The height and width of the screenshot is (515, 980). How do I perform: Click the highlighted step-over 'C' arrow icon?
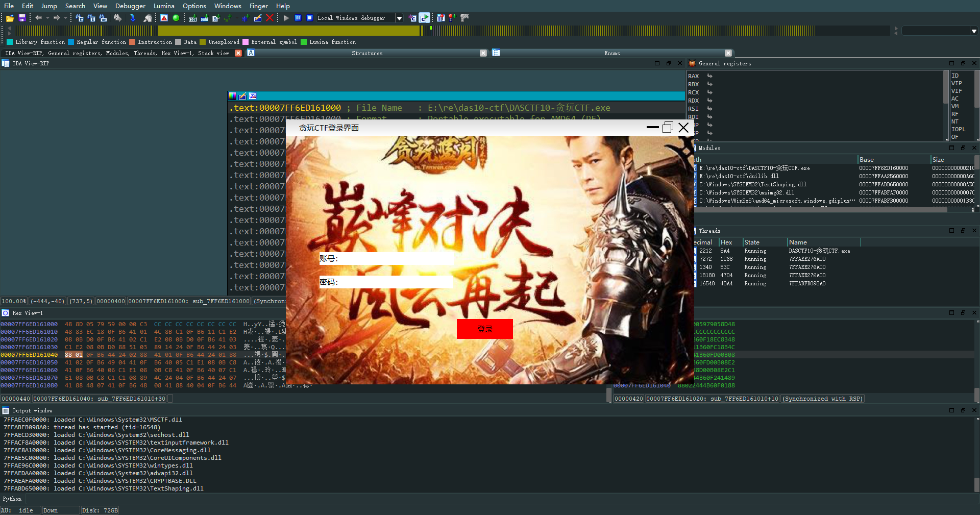point(425,18)
